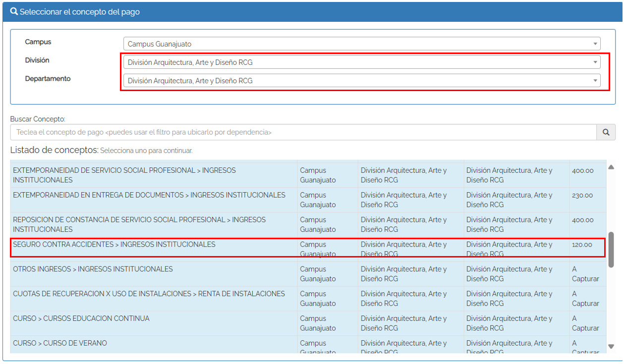Image resolution: width=624 pixels, height=364 pixels.
Task: Select SEGURO CONTRA ACCIDENTES concept row
Action: tap(114, 245)
